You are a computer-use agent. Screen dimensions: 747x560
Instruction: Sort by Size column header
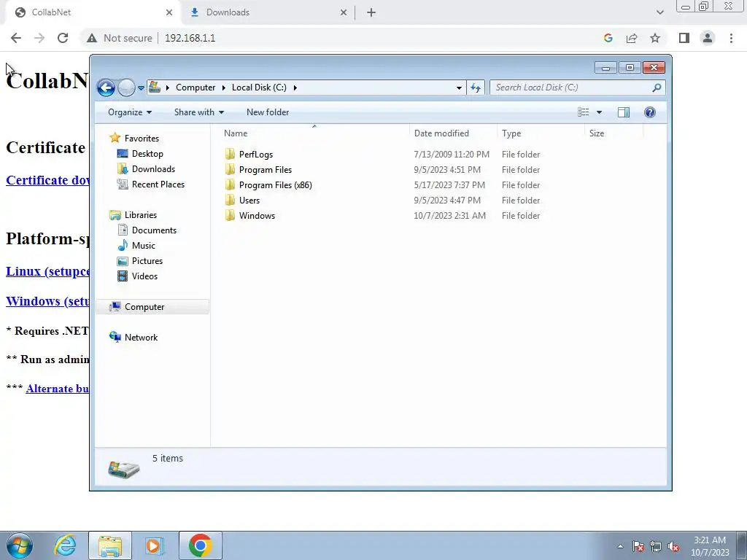click(x=614, y=133)
